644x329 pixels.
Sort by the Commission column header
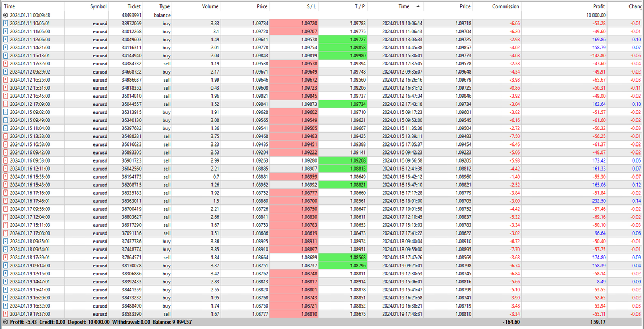(x=506, y=6)
